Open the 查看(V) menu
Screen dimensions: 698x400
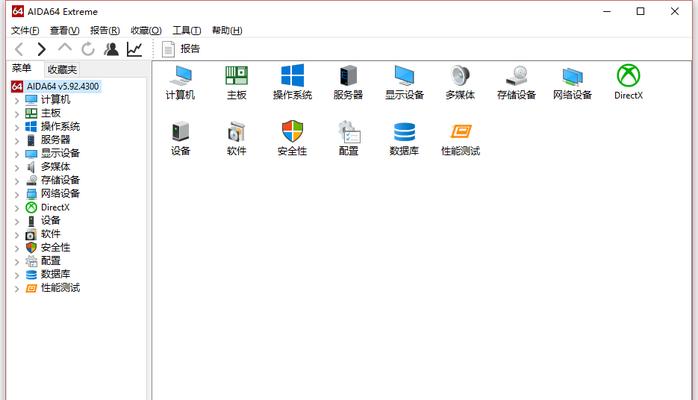pyautogui.click(x=65, y=30)
